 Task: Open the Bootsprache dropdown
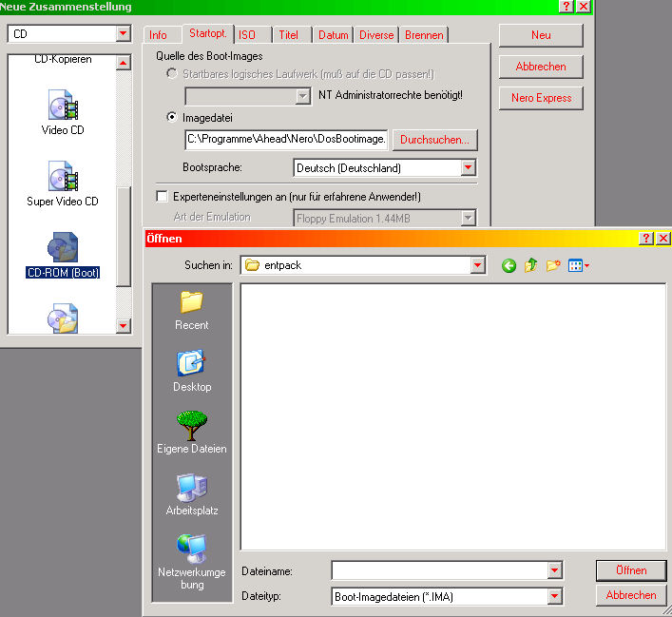point(469,167)
